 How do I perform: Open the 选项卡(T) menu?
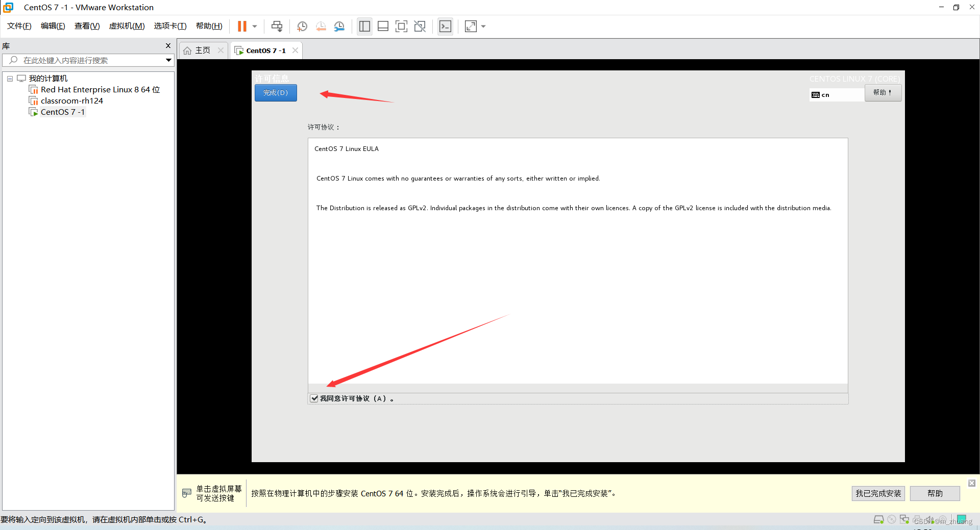tap(170, 26)
